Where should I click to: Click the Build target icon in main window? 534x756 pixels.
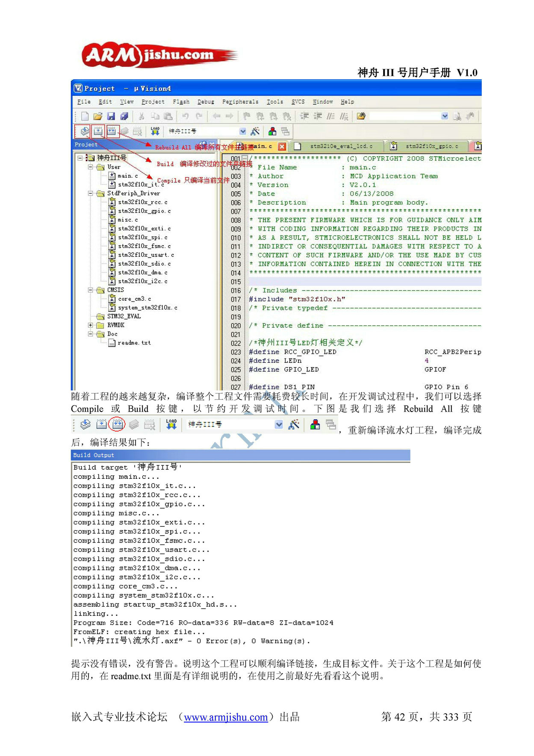pos(98,131)
